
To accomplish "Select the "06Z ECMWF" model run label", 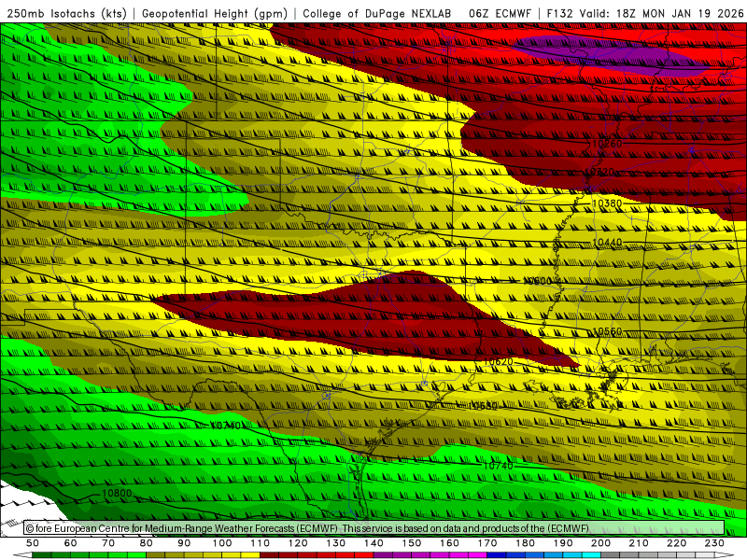I will [500, 13].
